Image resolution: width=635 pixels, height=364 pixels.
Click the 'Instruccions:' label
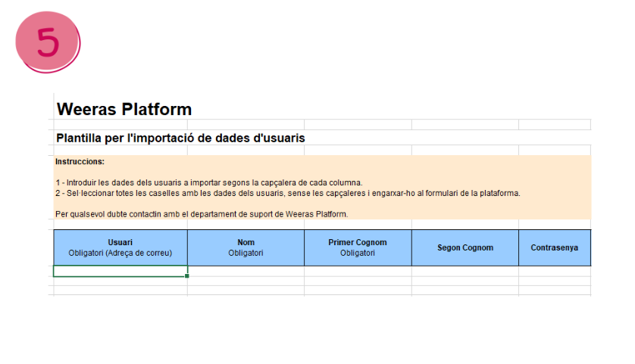(80, 161)
